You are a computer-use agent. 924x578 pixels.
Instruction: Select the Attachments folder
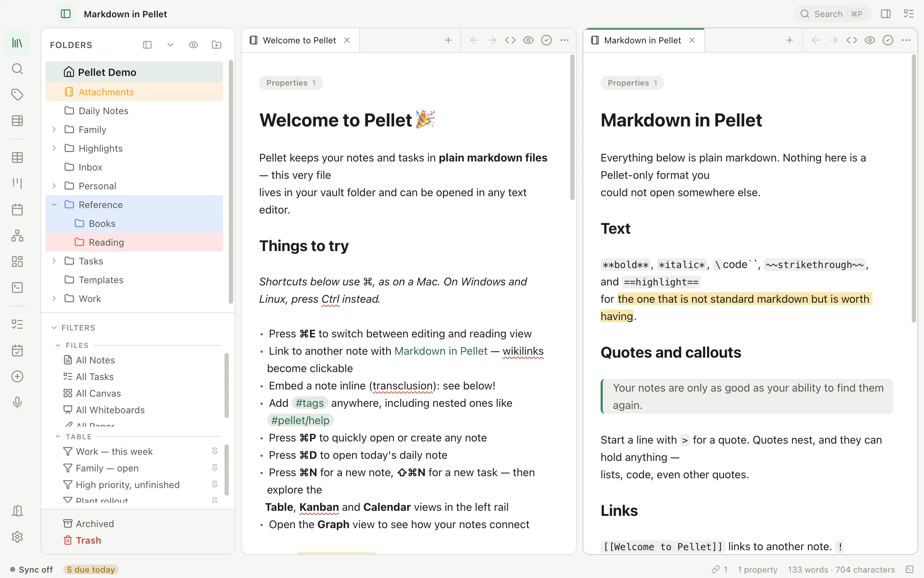coord(134,92)
